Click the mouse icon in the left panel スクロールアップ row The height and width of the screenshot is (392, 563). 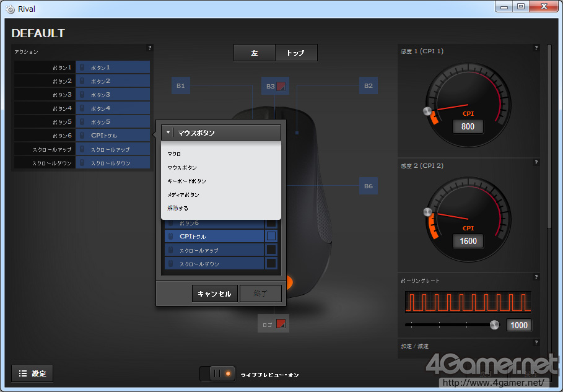(82, 149)
